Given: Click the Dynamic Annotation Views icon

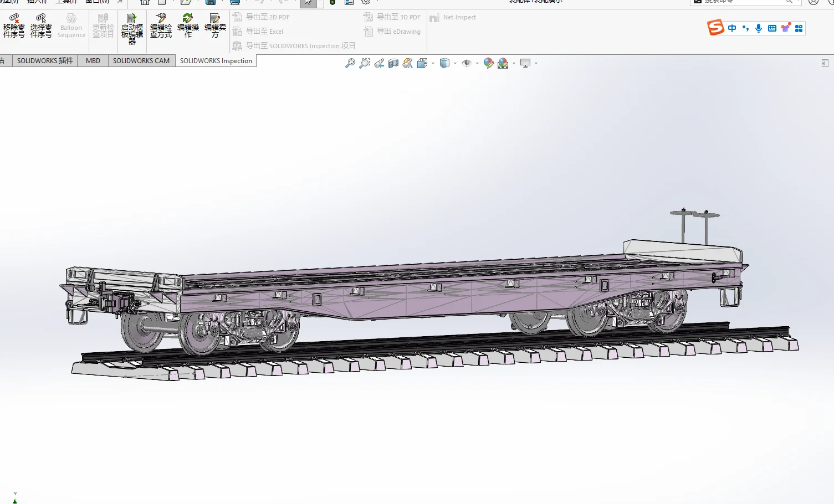Looking at the screenshot, I should click(x=408, y=64).
